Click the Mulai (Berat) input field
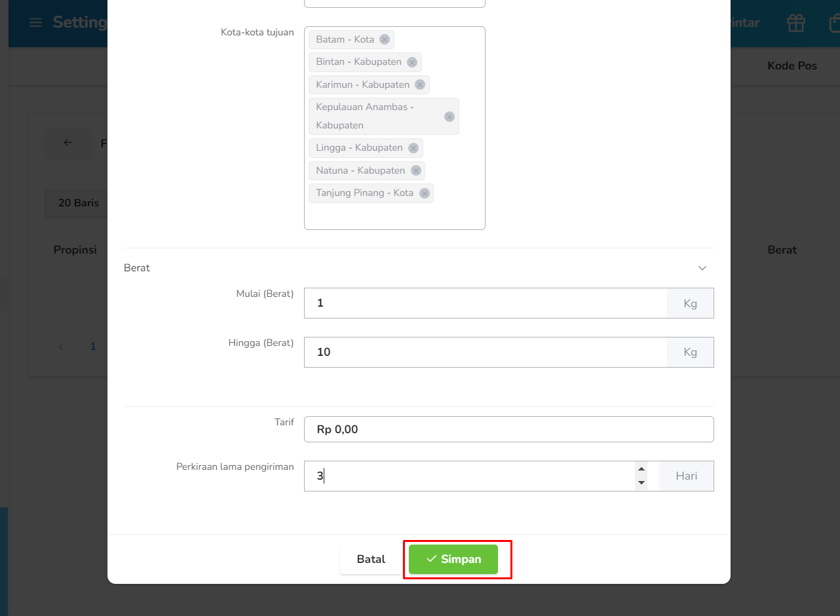The image size is (840, 616). (x=486, y=303)
